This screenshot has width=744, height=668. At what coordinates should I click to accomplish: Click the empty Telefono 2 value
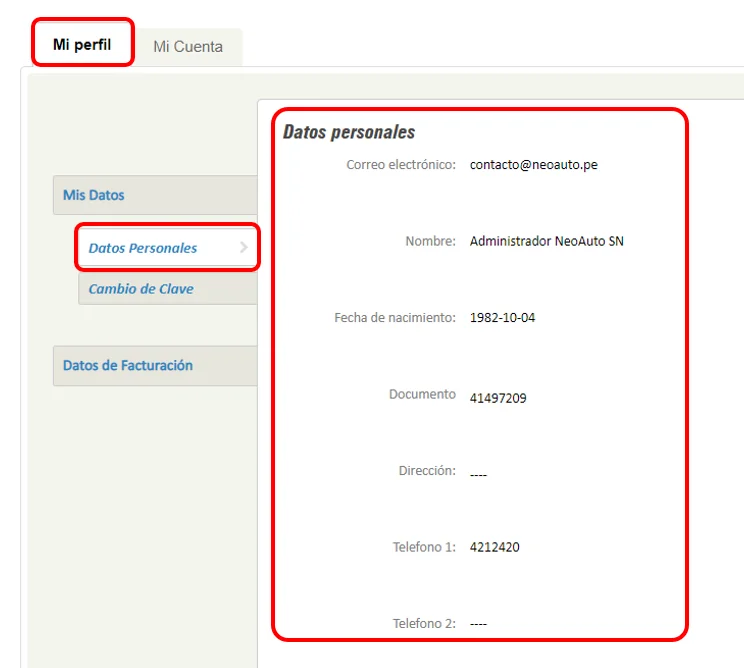pos(478,624)
